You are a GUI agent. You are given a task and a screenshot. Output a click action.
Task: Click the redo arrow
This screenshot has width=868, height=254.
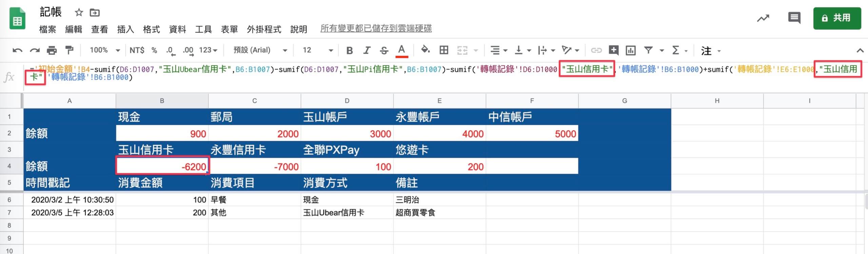35,51
